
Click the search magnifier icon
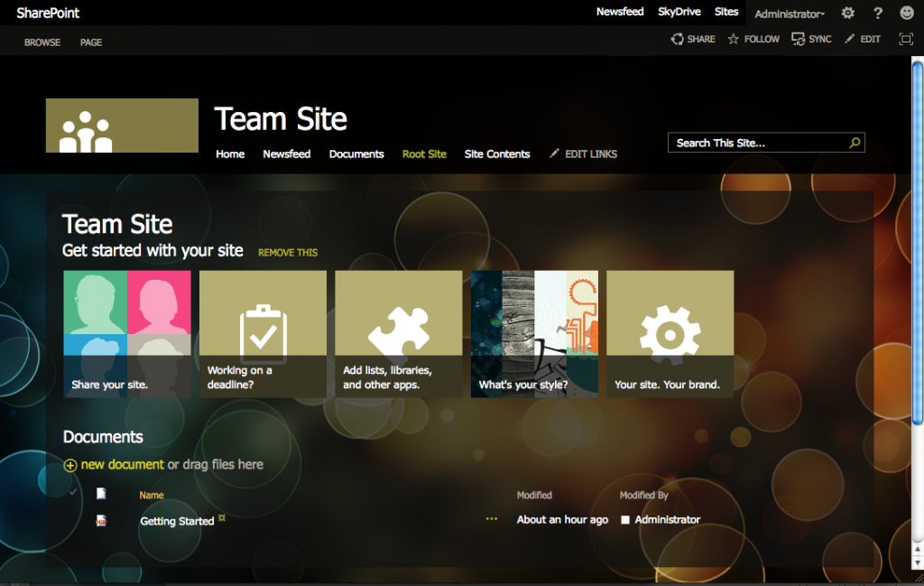click(x=855, y=143)
